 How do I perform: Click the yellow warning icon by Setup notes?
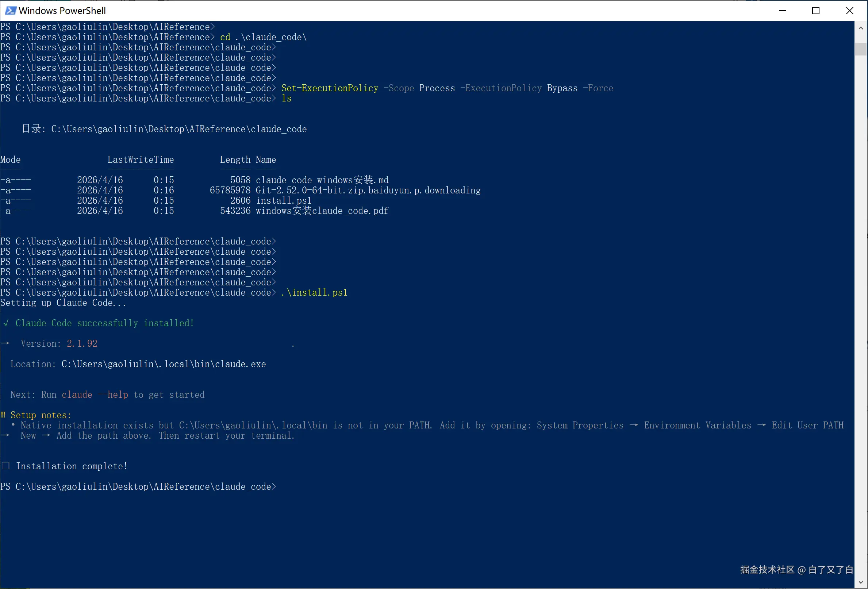pos(3,415)
